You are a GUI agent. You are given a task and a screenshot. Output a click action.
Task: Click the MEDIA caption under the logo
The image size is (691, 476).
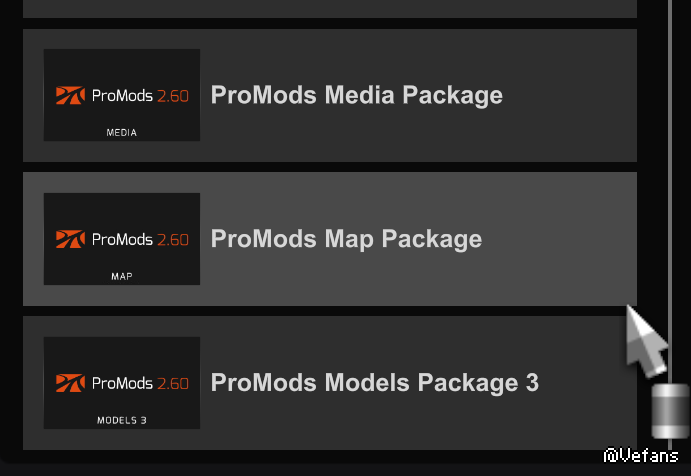pos(121,132)
